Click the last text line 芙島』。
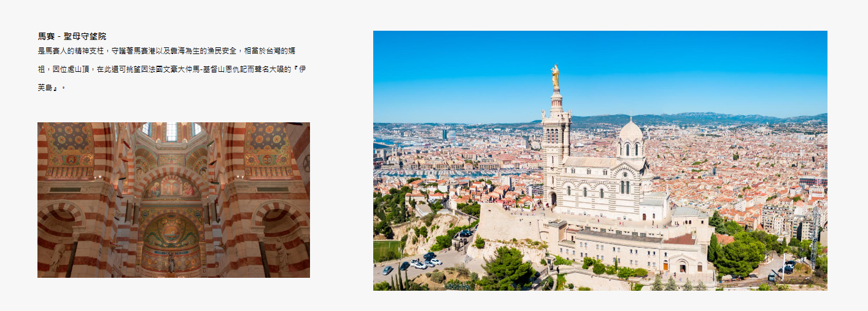868x311 pixels. 52,88
